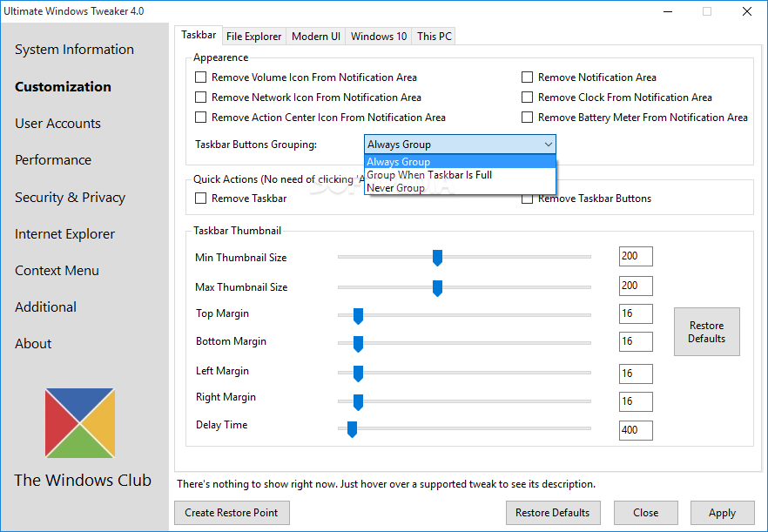
Task: Focus the Right Margin value field
Action: point(636,401)
